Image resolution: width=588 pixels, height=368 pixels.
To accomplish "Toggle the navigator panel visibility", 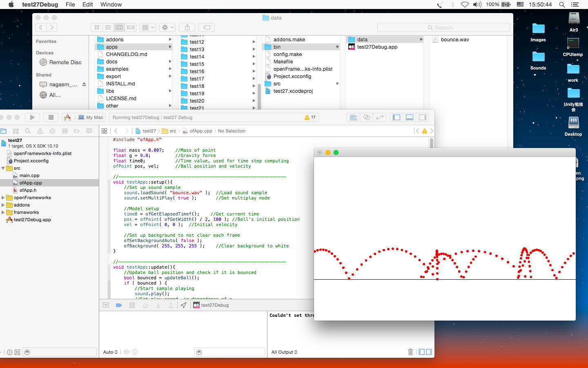I will pos(396,117).
